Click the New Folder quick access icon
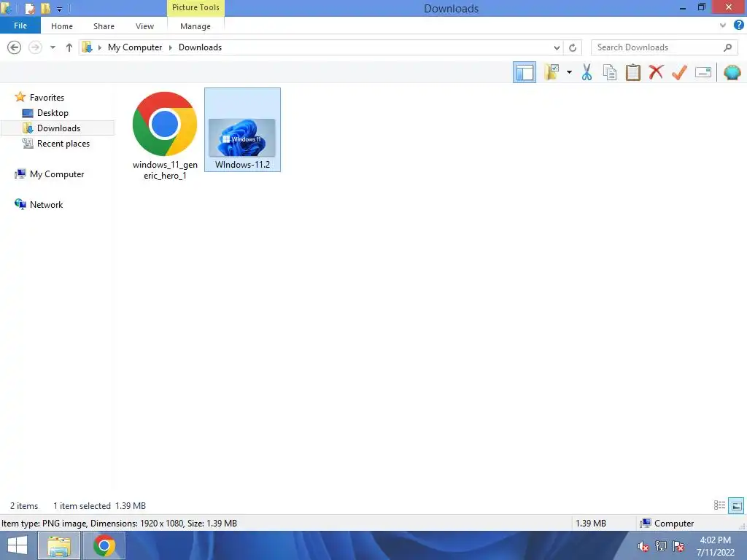The height and width of the screenshot is (560, 747). [45, 9]
